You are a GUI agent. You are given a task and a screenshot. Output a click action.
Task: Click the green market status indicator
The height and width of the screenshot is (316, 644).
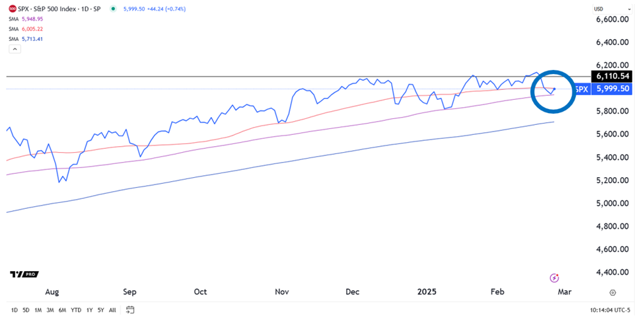click(x=114, y=9)
